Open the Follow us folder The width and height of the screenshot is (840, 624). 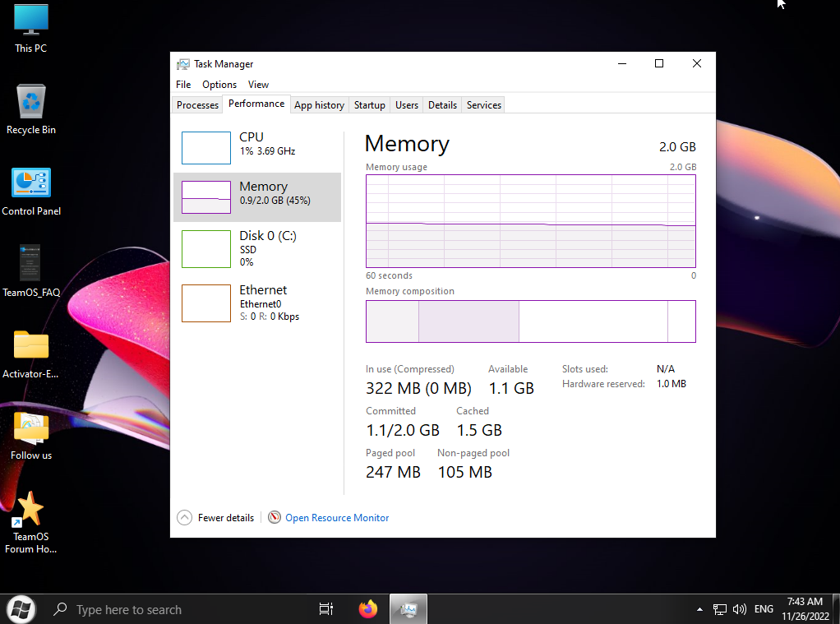click(30, 435)
